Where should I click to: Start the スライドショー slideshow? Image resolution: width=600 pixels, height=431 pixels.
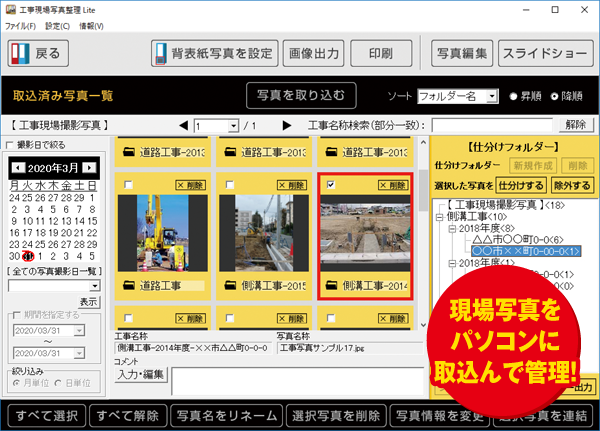tap(546, 53)
